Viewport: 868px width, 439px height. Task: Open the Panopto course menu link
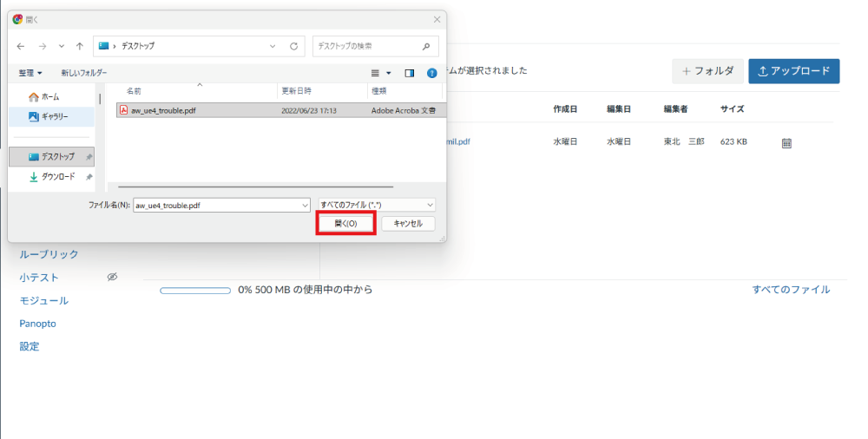point(37,324)
